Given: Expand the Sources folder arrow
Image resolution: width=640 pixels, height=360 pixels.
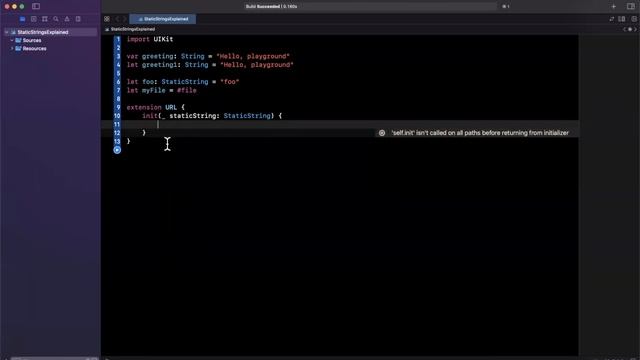Looking at the screenshot, I should pyautogui.click(x=12, y=40).
